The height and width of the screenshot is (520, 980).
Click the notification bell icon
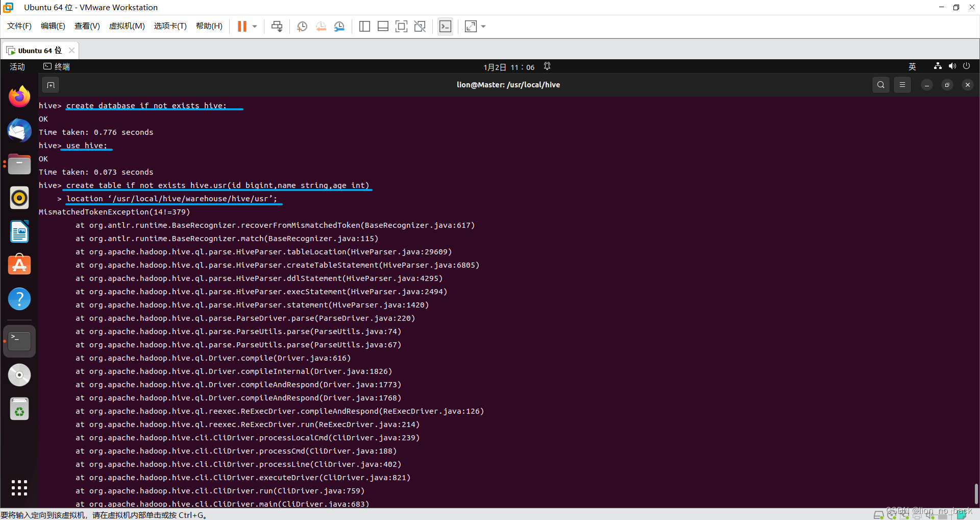pos(547,66)
